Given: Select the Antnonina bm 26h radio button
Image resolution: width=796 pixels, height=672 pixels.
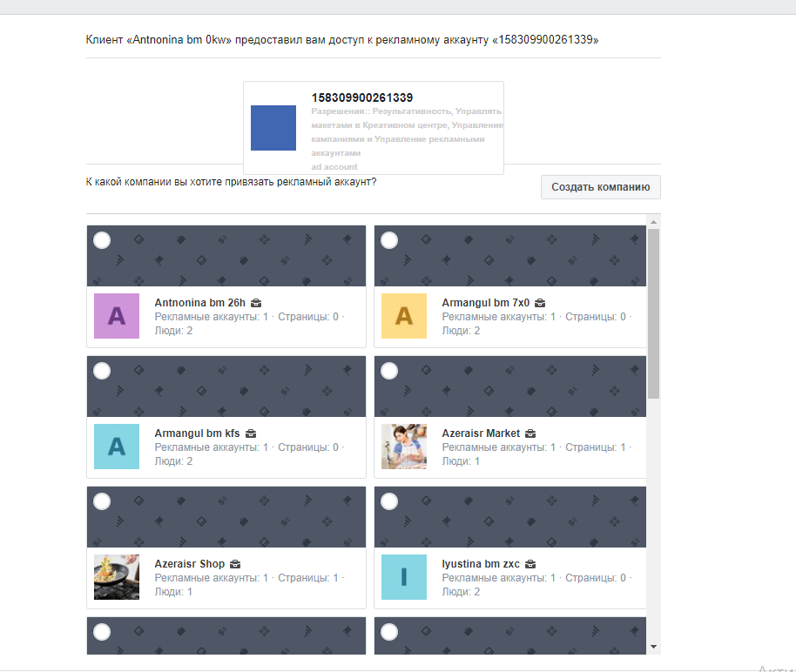Looking at the screenshot, I should click(x=102, y=240).
